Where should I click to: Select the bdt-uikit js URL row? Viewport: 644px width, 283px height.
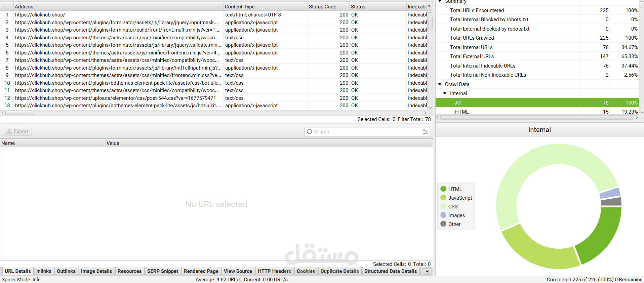tap(214, 106)
